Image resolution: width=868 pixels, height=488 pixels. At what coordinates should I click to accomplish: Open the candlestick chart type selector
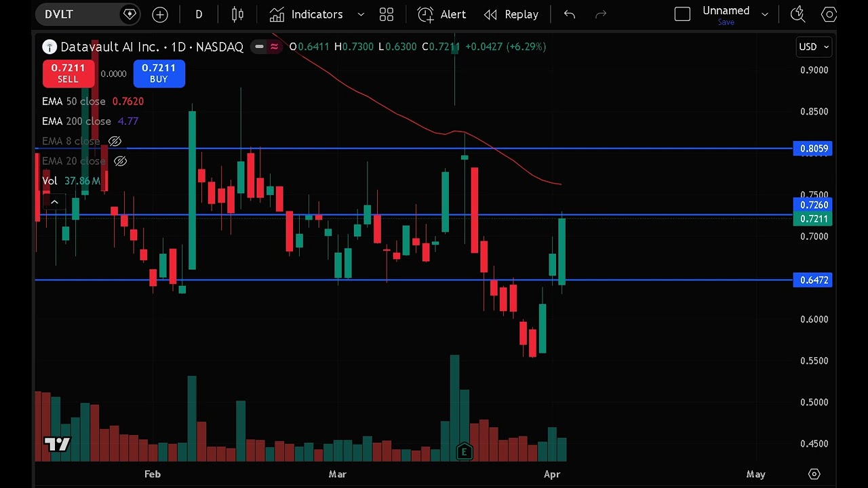pyautogui.click(x=237, y=14)
